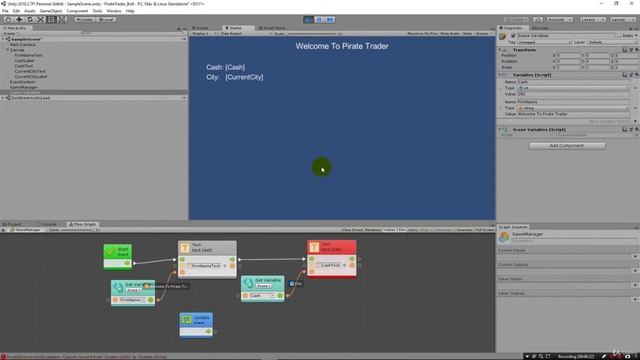Click the Start event node icon

(x=111, y=252)
